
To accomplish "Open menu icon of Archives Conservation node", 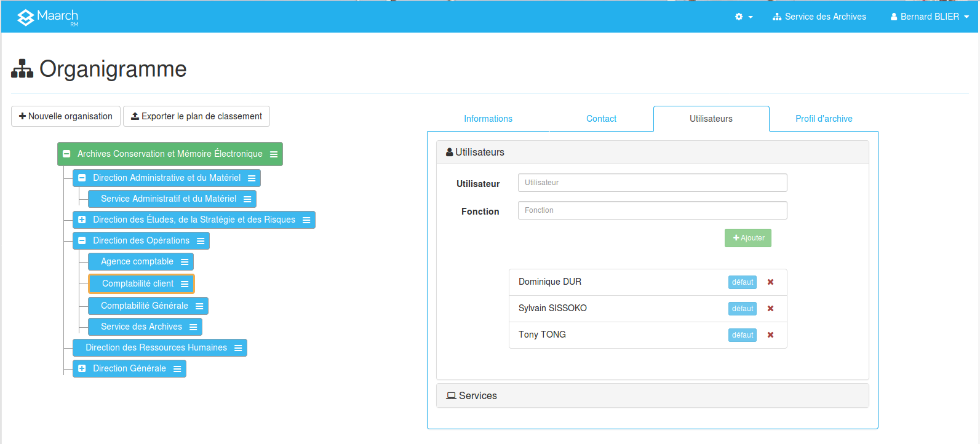I will tap(274, 154).
